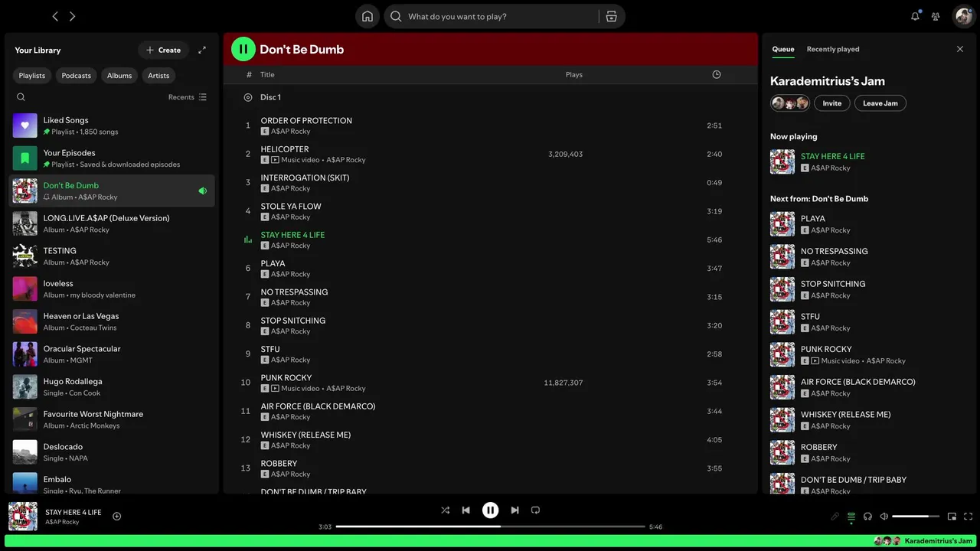Switch to the Queue tab
Screen dimensions: 980x551
click(783, 49)
